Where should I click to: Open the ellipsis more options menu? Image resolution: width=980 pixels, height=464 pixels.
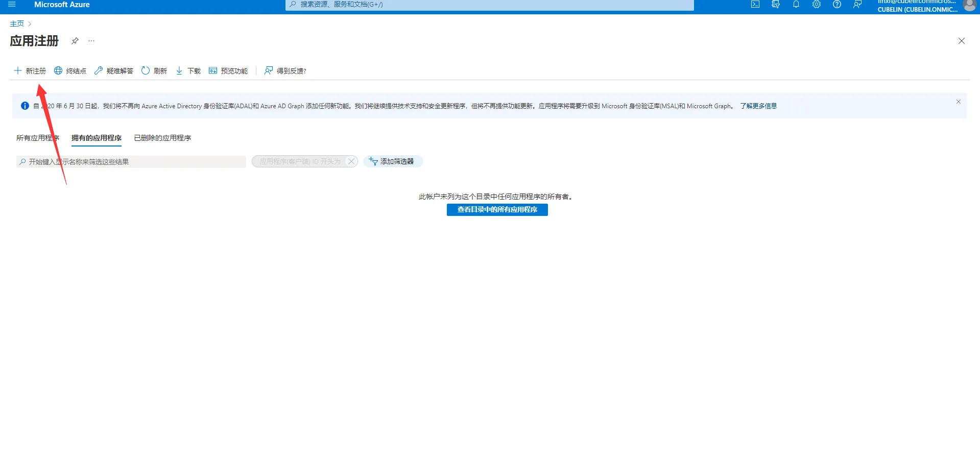(x=91, y=41)
